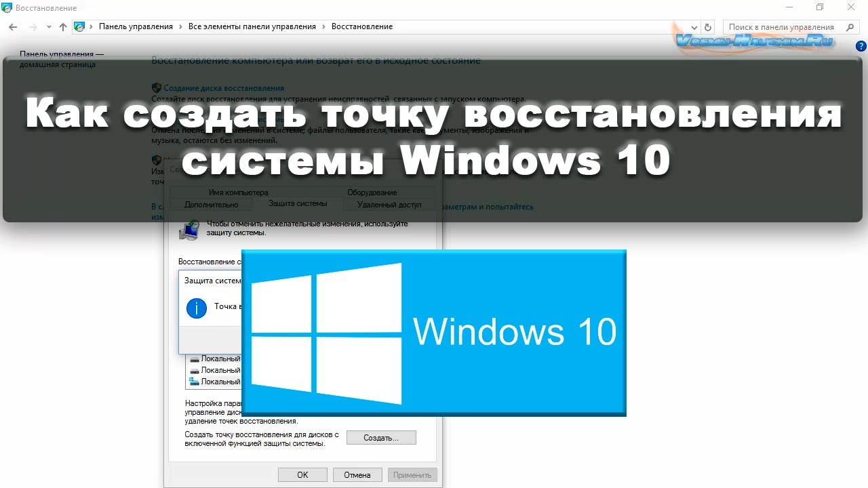Open the recent locations dropdown arrow
Viewport: 868px width, 488px height.
click(x=49, y=27)
